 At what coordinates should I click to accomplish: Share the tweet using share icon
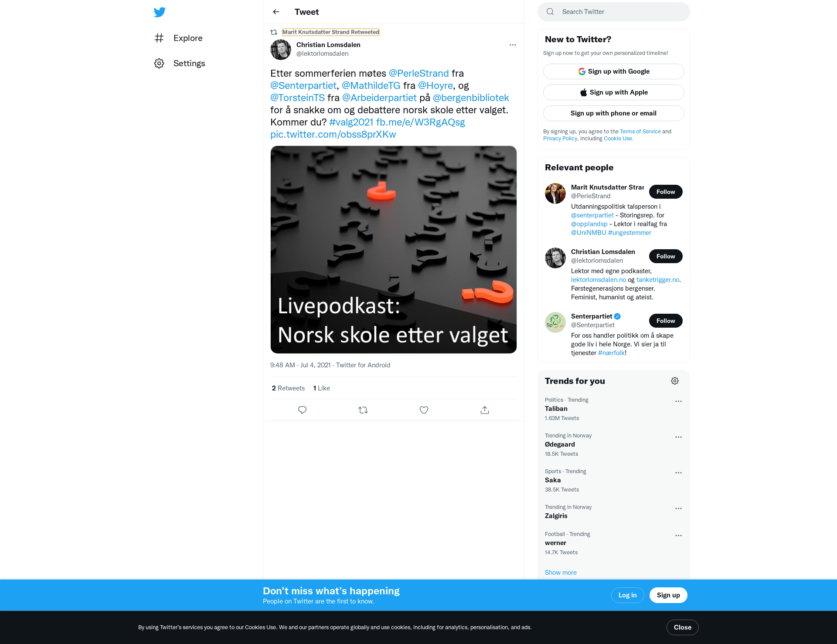pyautogui.click(x=485, y=410)
